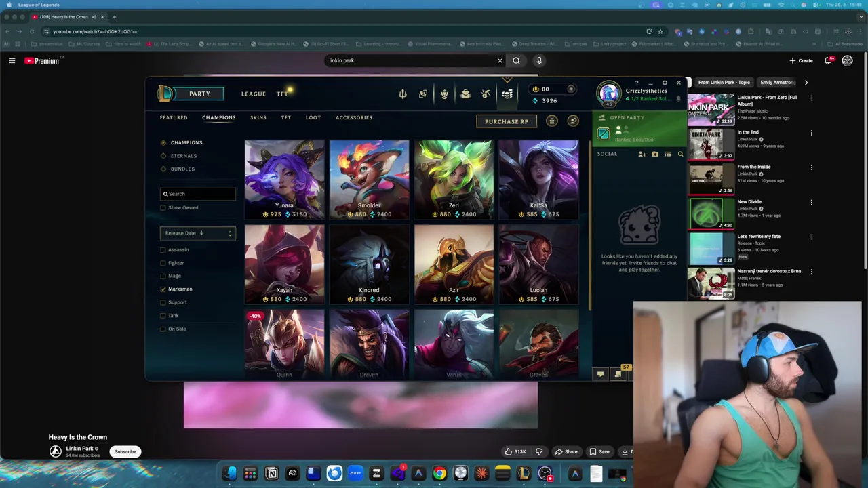
Task: Open the missions icon with 57 badge
Action: coord(618,374)
